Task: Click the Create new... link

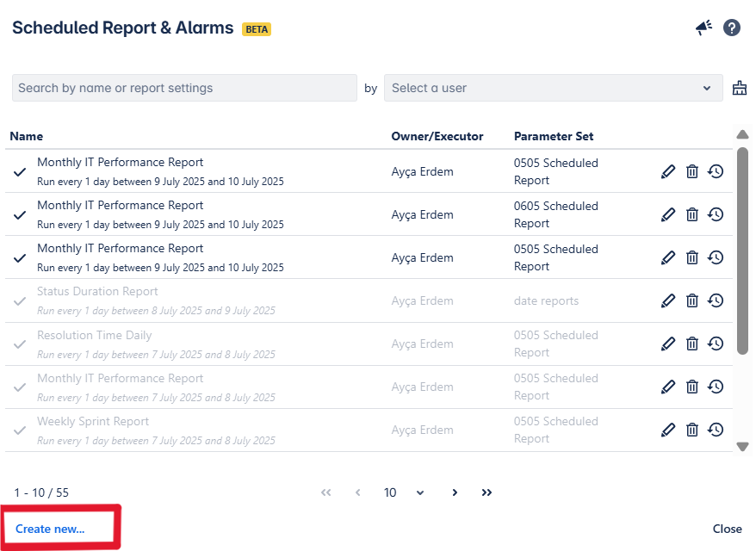Action: (50, 529)
